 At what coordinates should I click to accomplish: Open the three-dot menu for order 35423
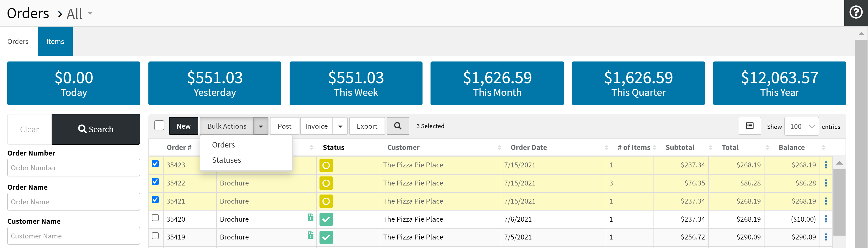click(826, 165)
